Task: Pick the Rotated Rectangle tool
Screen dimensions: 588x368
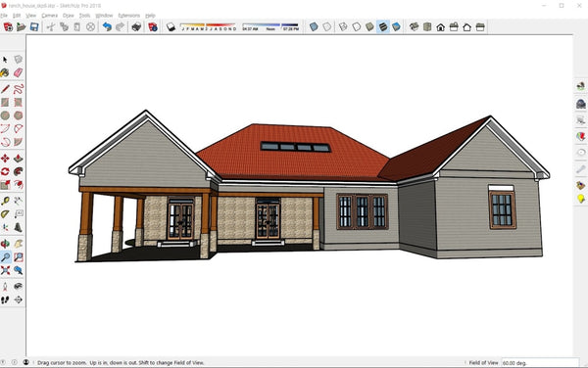Action: pyautogui.click(x=18, y=102)
